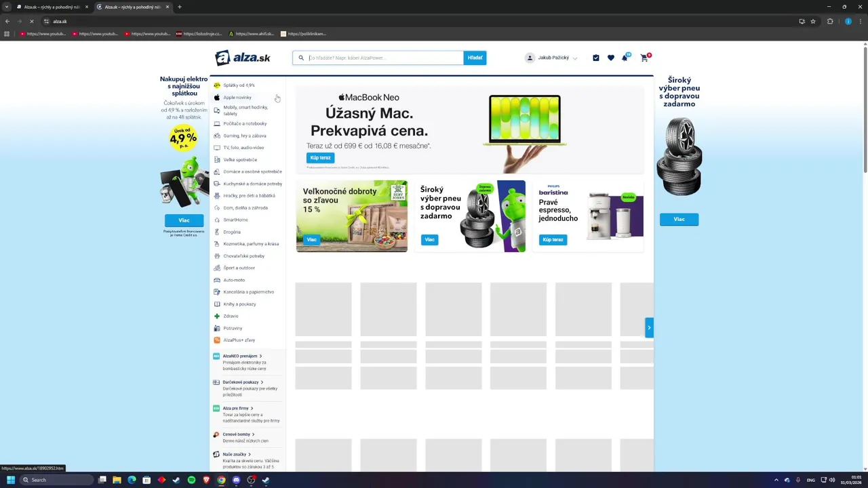Open Apple novinky category
868x488 pixels.
237,98
